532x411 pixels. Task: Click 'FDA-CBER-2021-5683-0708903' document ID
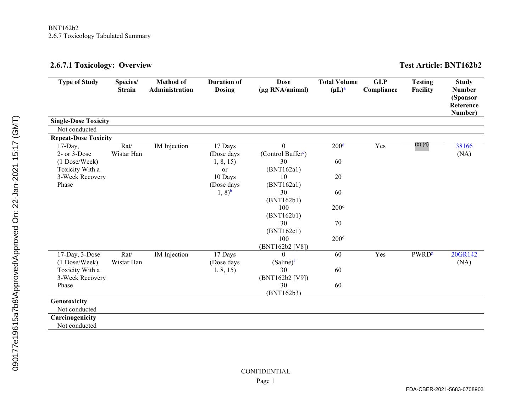[445, 389]
